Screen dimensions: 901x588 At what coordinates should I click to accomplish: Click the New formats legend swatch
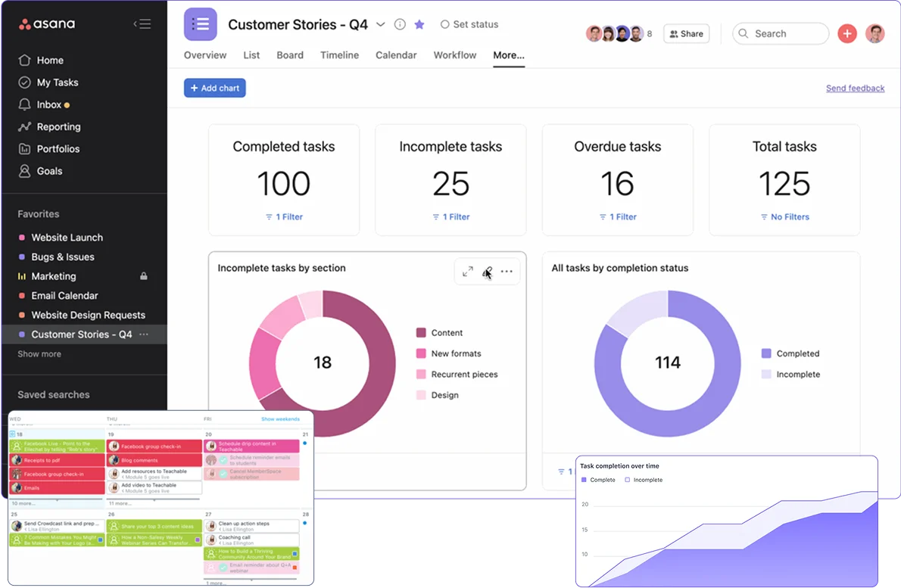pos(421,353)
